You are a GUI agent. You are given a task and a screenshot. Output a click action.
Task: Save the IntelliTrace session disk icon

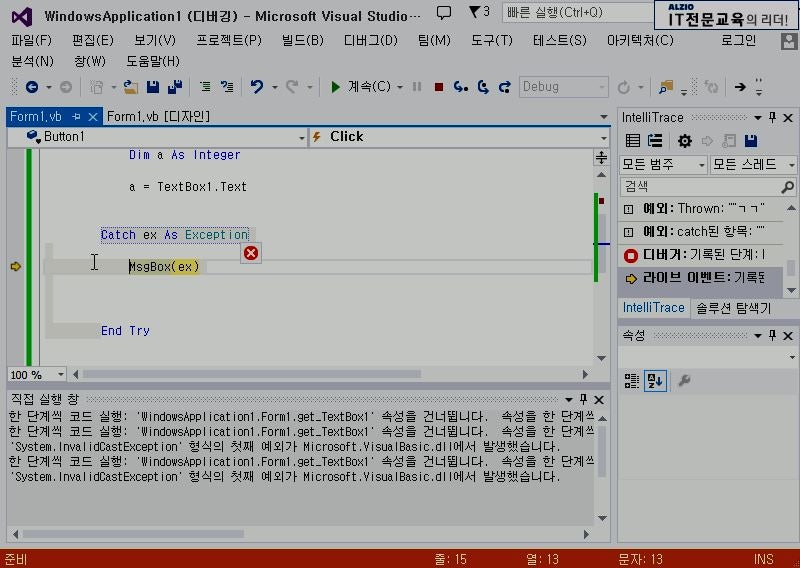point(751,141)
